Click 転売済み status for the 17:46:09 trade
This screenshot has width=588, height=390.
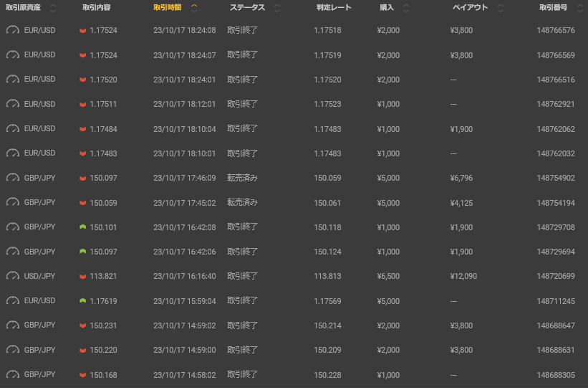(x=243, y=178)
